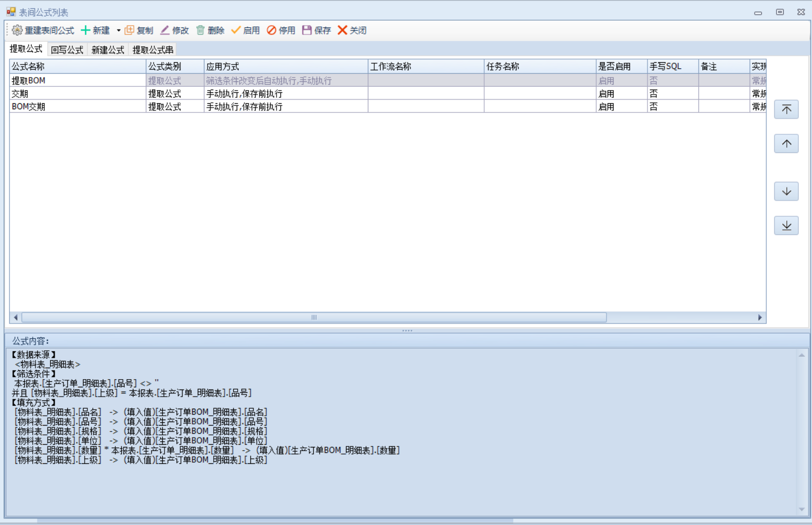This screenshot has height=525, width=812.
Task: Select the BOM交期 formula row
Action: [77, 107]
